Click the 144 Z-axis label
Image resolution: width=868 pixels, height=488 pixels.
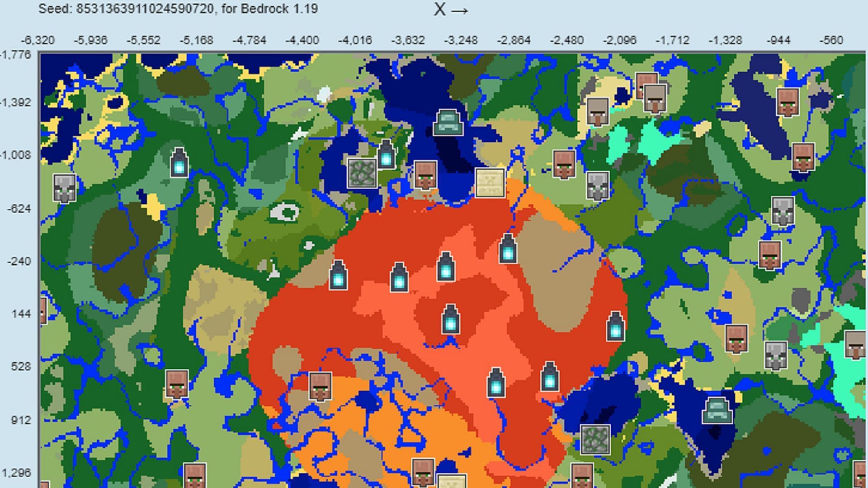click(22, 314)
